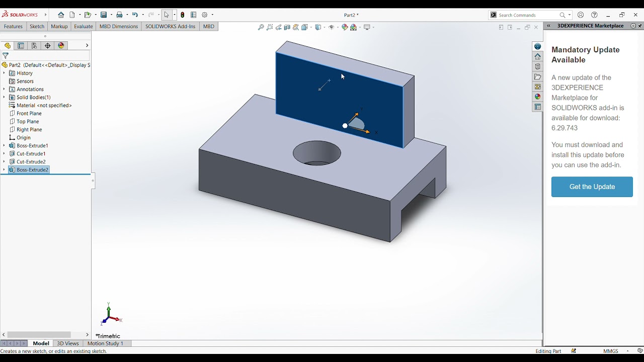Expand the manager tabs chevron arrow
Image resolution: width=644 pixels, height=362 pixels.
tap(87, 46)
